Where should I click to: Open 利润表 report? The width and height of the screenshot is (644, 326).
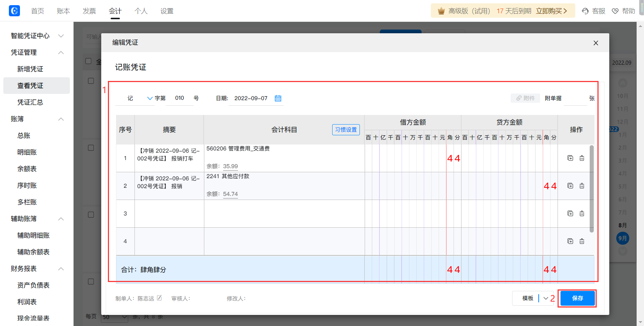tap(27, 302)
